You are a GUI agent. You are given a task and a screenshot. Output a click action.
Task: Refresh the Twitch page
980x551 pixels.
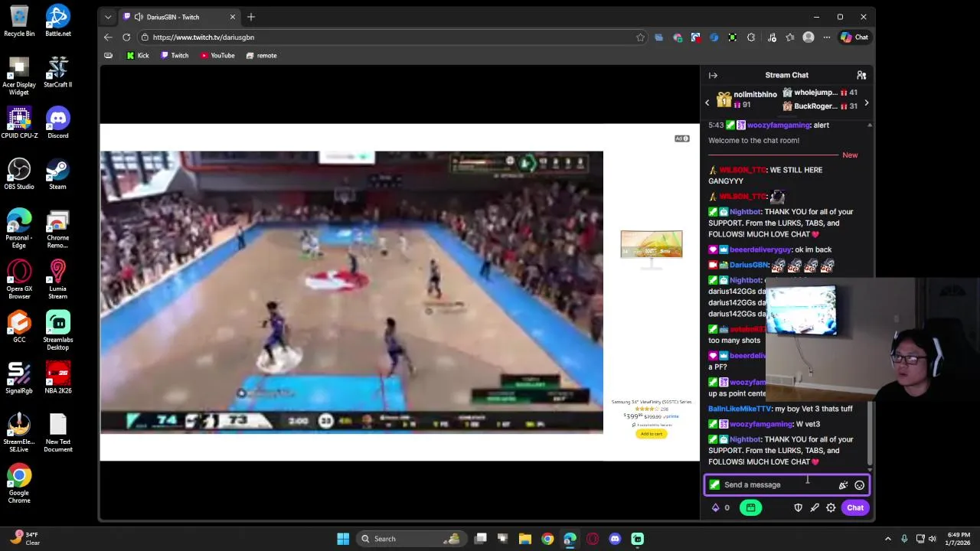click(126, 37)
